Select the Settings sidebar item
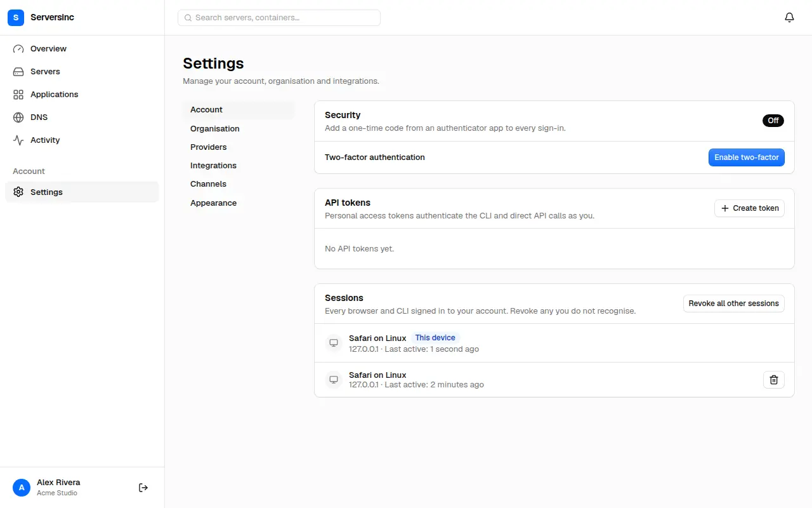812x508 pixels. (x=82, y=192)
